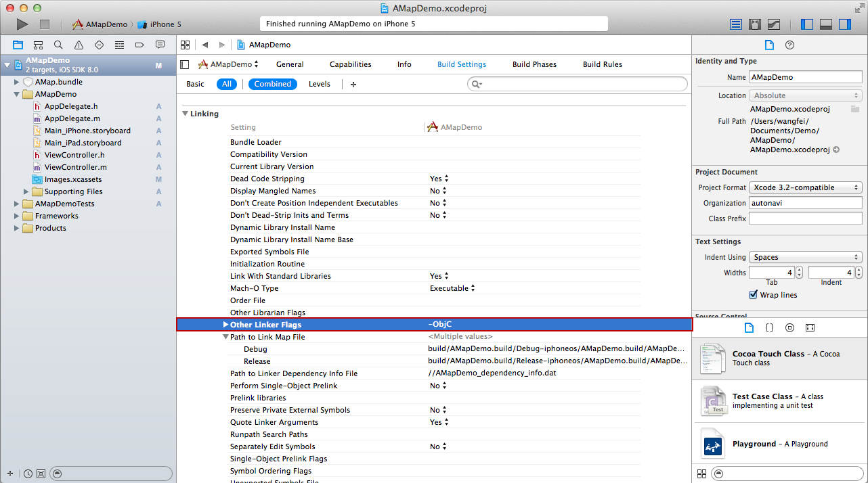
Task: Open the Info tab
Action: [x=404, y=64]
